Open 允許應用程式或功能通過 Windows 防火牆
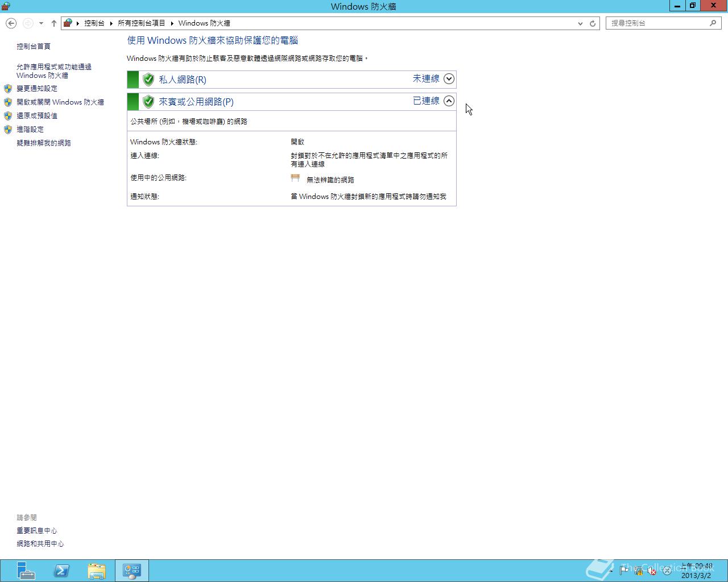 pyautogui.click(x=54, y=71)
